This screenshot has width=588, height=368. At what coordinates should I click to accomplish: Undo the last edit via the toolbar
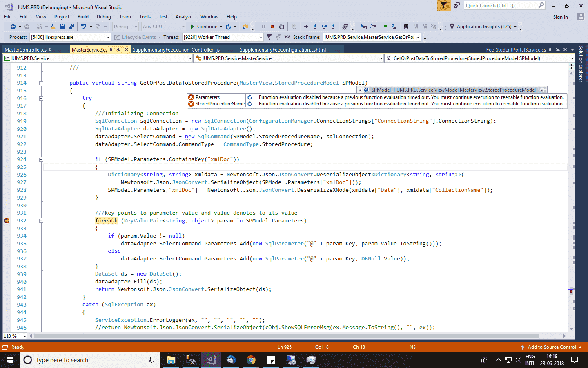tap(84, 27)
